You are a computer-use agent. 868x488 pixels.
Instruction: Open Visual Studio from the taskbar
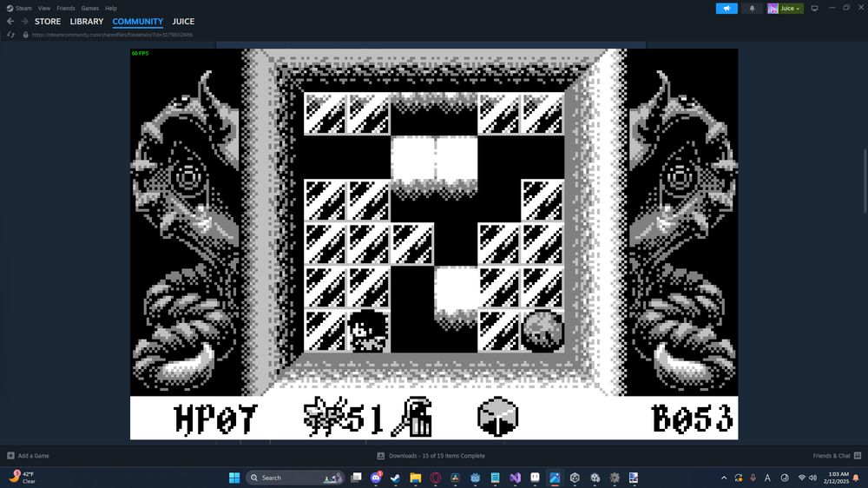click(x=515, y=478)
